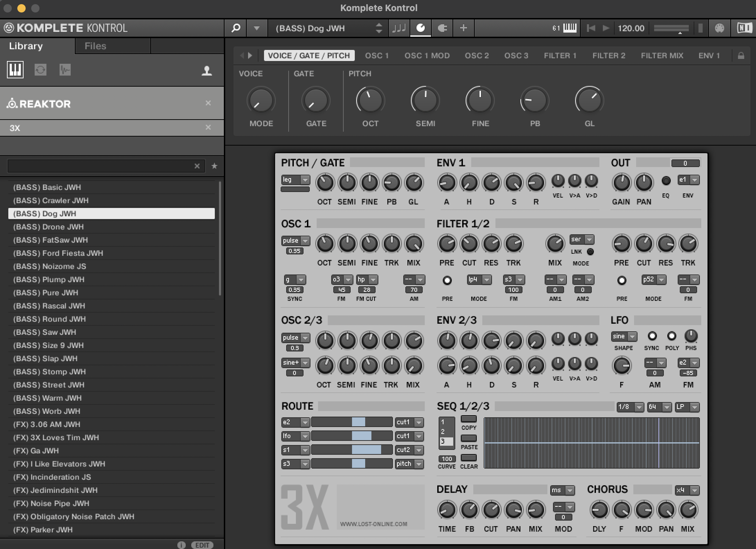Select the loops browser icon
756x549 pixels.
point(41,70)
